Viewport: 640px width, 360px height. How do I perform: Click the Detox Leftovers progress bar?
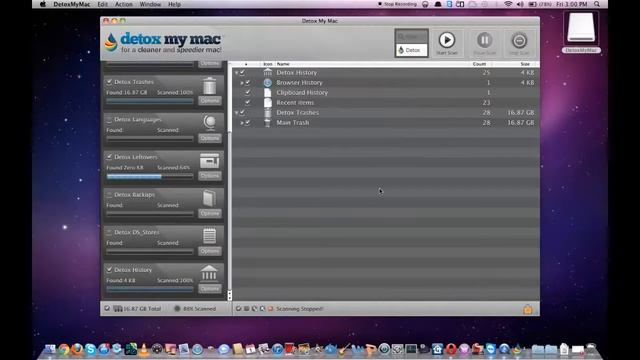pyautogui.click(x=150, y=176)
